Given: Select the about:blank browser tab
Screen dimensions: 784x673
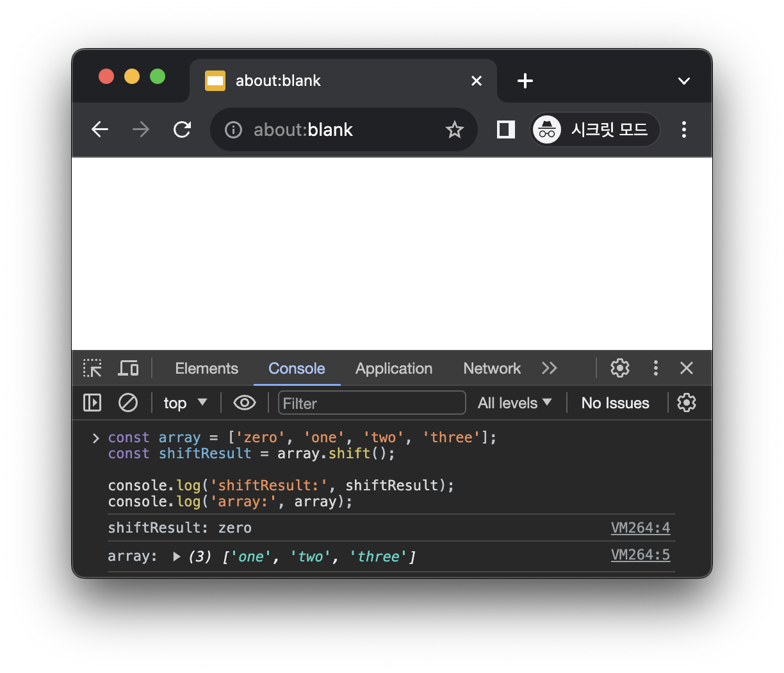Looking at the screenshot, I should coord(343,81).
